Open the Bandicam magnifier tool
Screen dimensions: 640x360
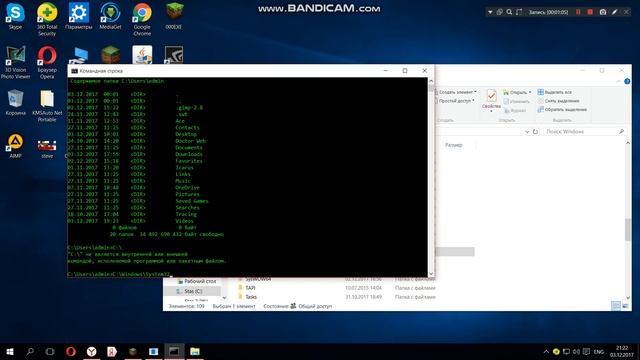509,12
